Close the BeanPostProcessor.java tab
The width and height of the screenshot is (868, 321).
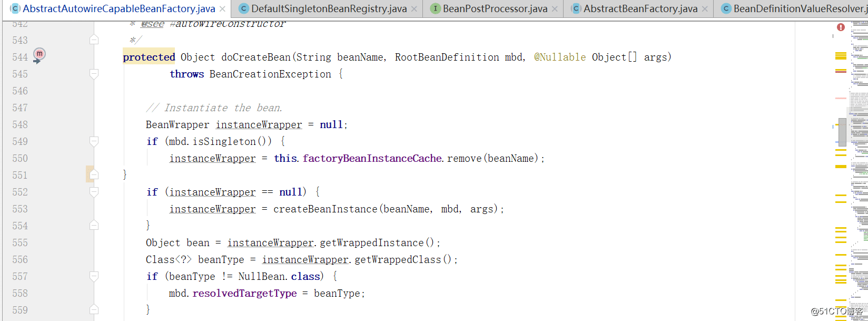tap(555, 9)
